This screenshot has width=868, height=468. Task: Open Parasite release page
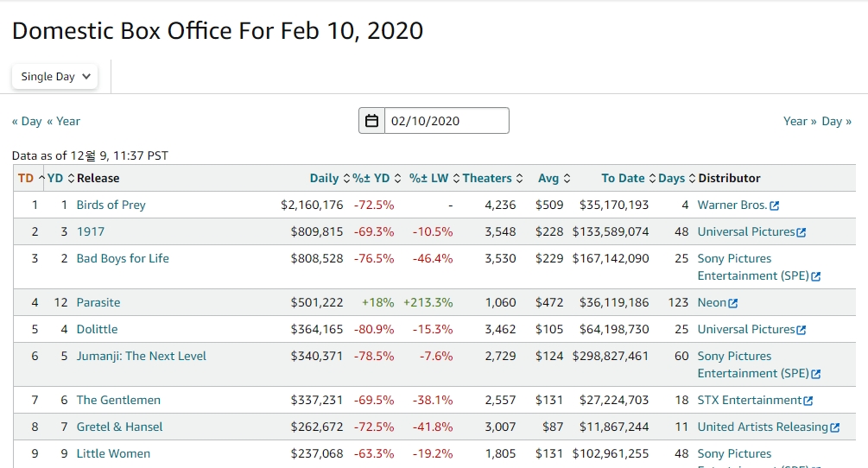pyautogui.click(x=98, y=302)
